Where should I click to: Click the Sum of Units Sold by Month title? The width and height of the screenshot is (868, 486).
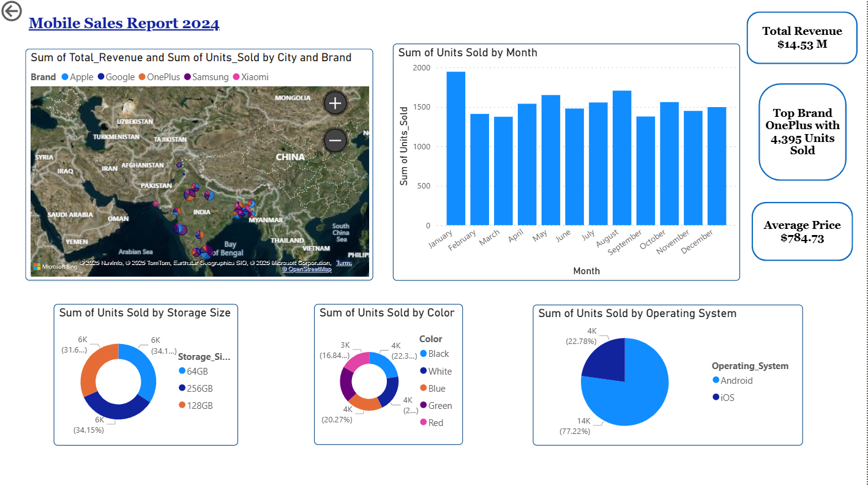pyautogui.click(x=468, y=53)
